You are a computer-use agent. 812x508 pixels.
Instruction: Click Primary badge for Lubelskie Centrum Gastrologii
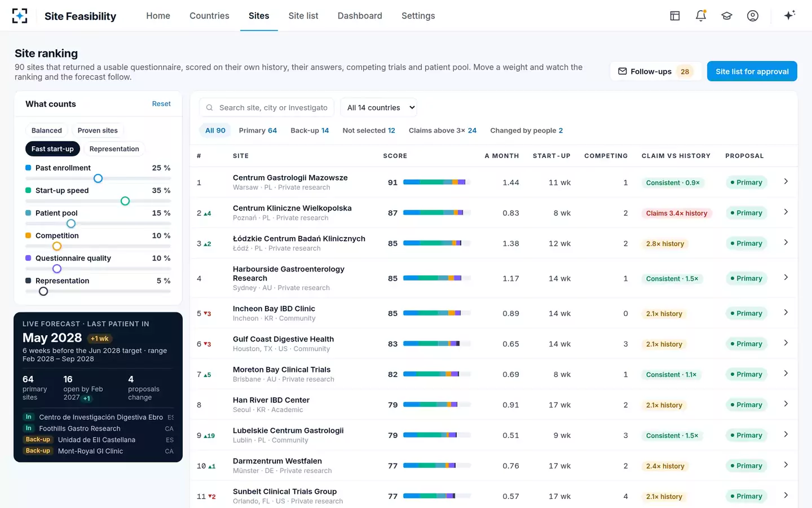(x=746, y=435)
